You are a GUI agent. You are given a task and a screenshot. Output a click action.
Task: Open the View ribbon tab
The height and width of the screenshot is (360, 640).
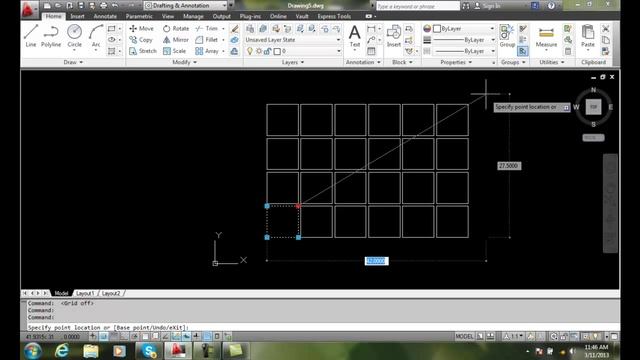click(168, 16)
